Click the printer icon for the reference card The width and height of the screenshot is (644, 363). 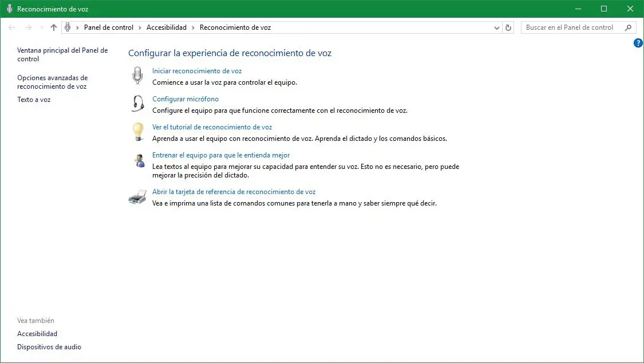(137, 197)
